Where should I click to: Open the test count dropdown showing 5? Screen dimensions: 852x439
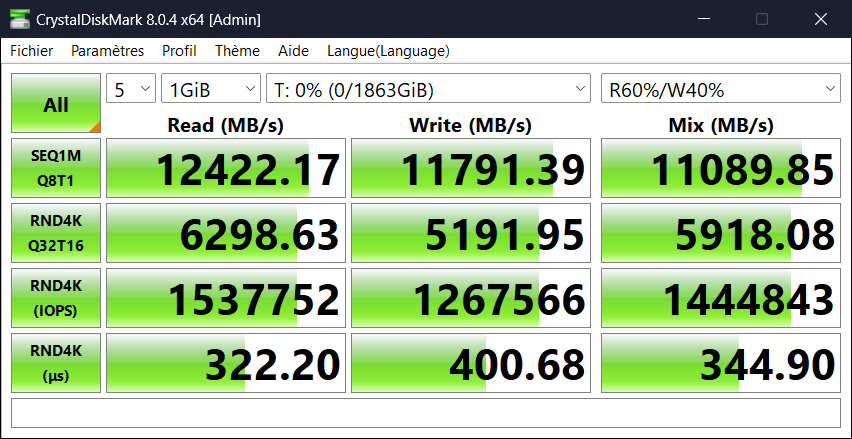131,90
